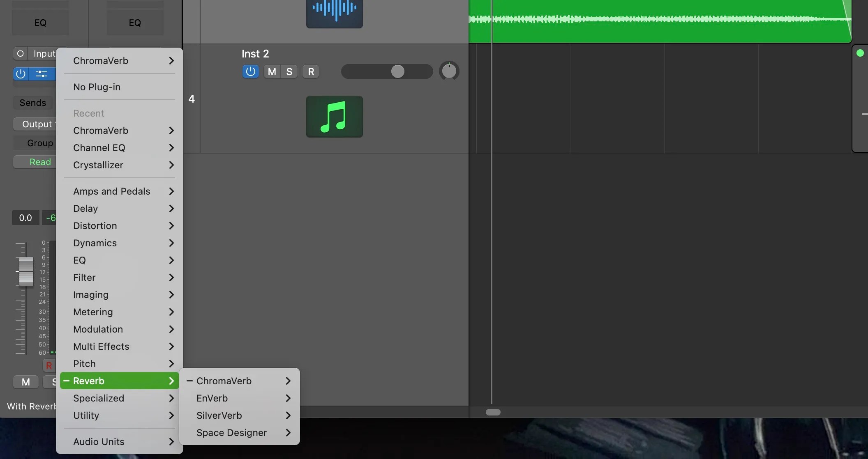Solo the Inst 2 track

click(x=289, y=71)
